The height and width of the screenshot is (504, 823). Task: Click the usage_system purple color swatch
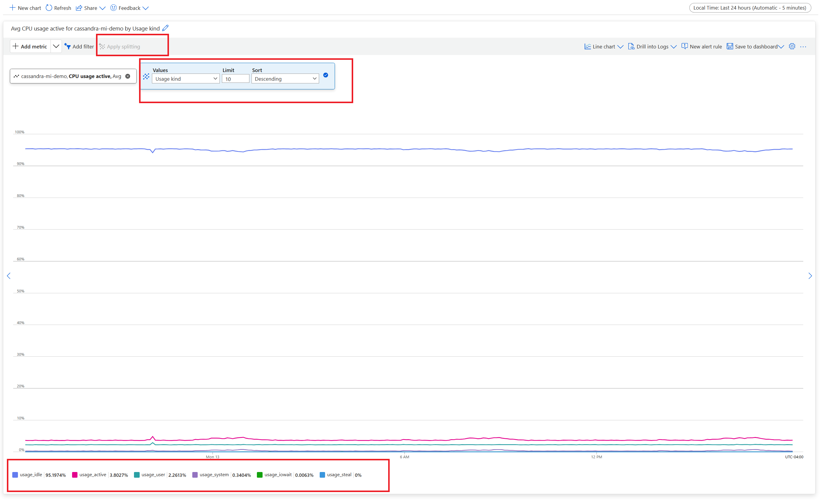click(195, 475)
